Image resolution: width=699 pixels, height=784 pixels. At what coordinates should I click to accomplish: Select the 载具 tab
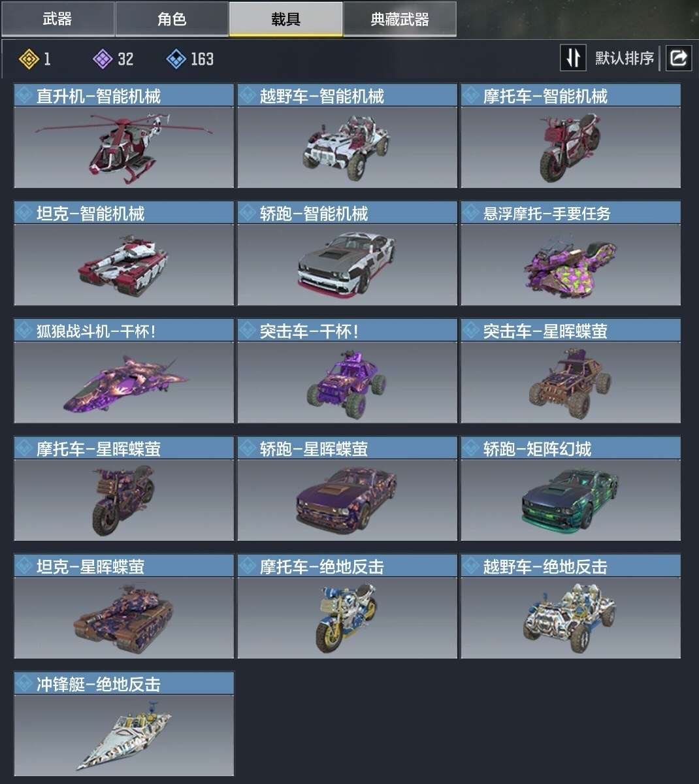(285, 19)
